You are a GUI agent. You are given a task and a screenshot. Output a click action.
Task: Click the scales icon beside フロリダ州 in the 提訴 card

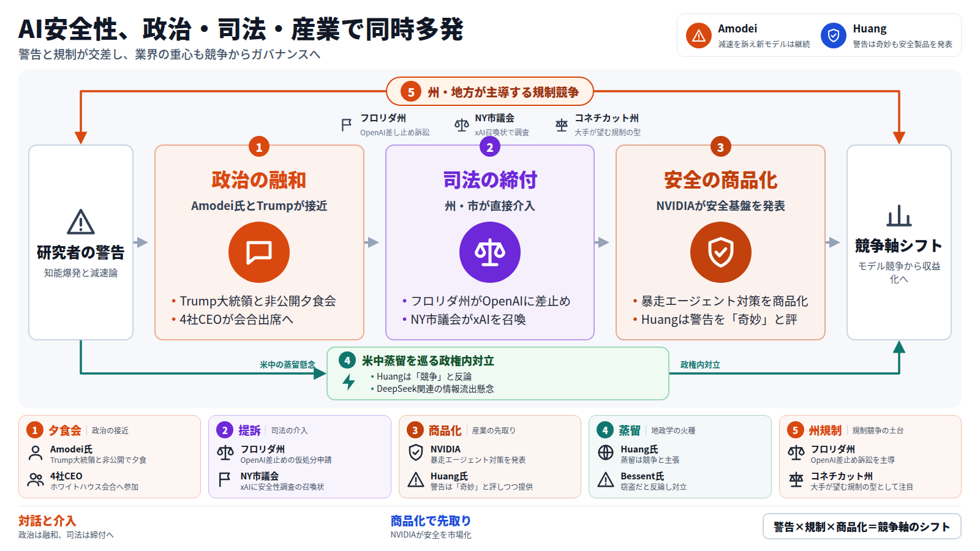tap(225, 453)
